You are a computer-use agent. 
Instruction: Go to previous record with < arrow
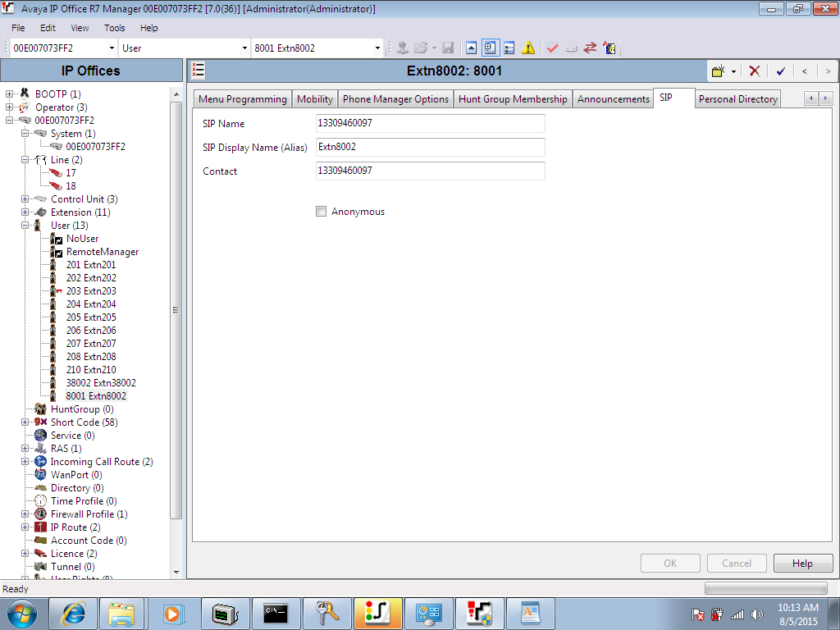point(804,71)
